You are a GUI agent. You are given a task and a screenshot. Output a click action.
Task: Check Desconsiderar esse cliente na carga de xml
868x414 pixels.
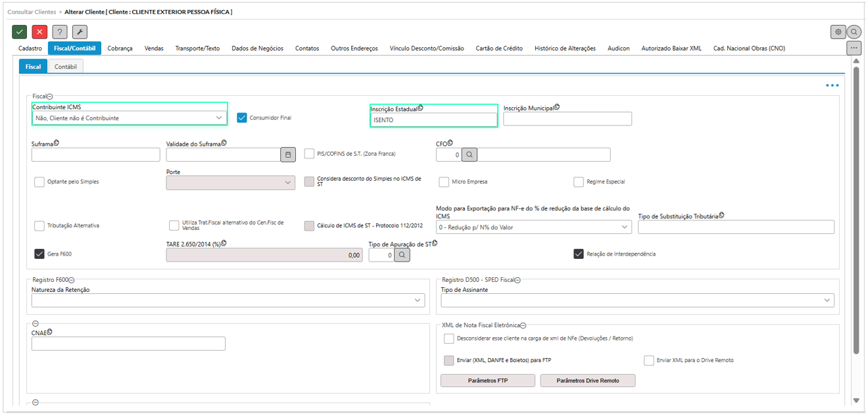point(449,338)
